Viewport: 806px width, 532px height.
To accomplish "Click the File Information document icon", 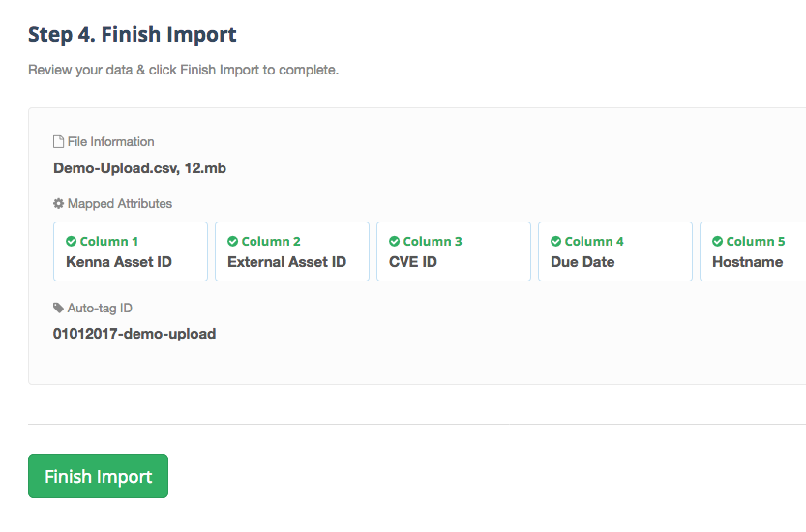I will [x=59, y=142].
